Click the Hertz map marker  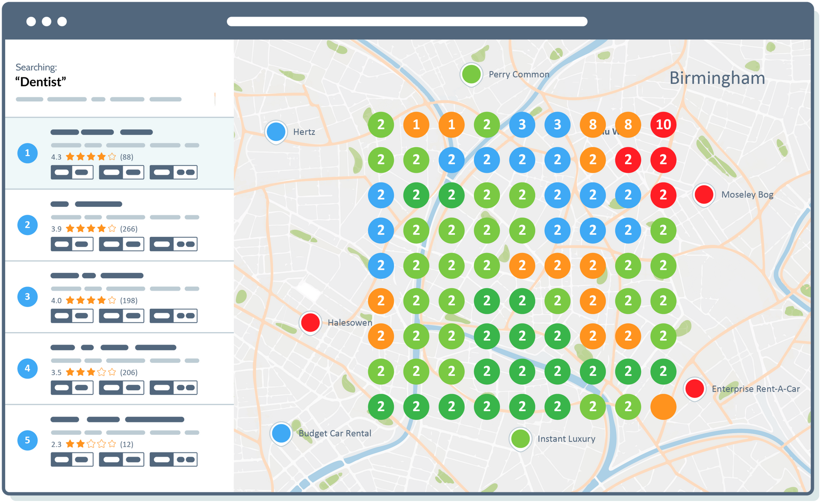pyautogui.click(x=276, y=132)
